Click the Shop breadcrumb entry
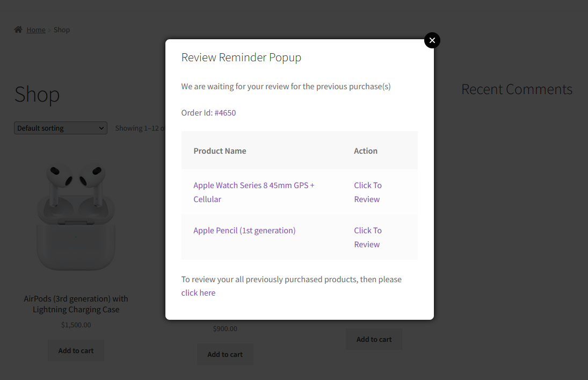 coord(62,30)
